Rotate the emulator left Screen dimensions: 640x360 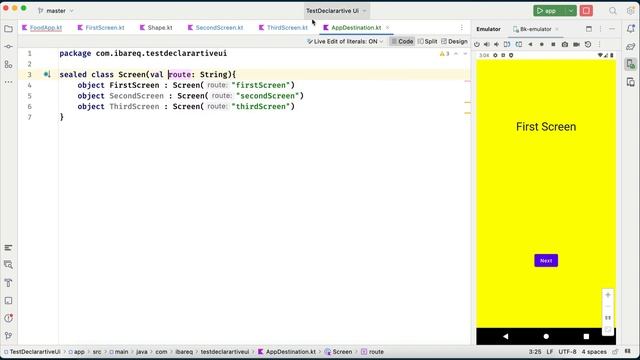pos(507,44)
